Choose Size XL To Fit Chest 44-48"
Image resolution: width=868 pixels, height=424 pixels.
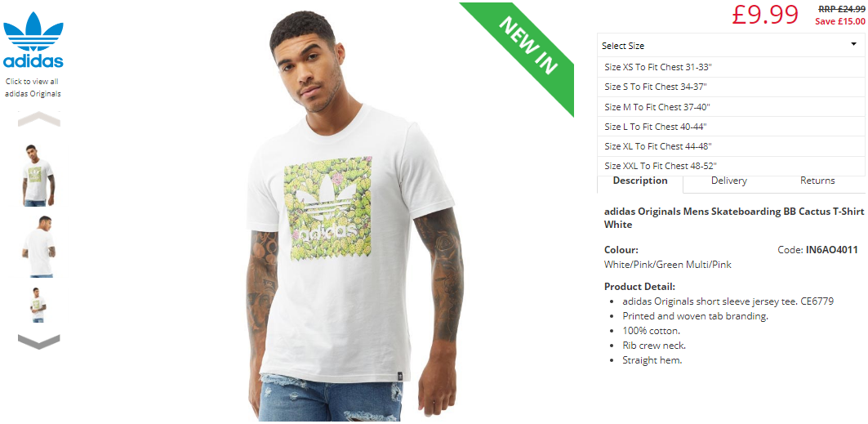click(731, 146)
